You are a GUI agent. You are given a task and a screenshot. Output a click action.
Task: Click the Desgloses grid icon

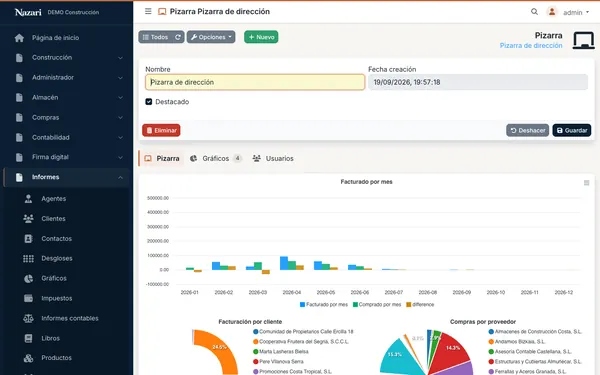(28, 258)
